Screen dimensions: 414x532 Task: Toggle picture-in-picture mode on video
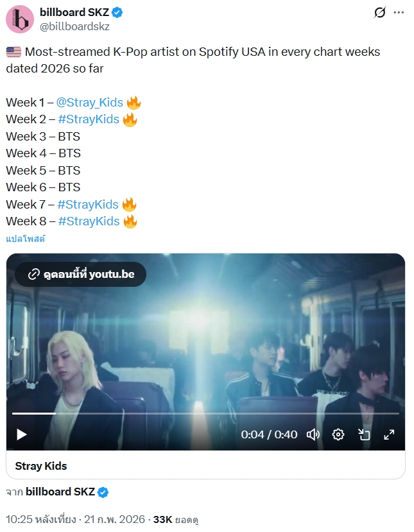tap(364, 434)
